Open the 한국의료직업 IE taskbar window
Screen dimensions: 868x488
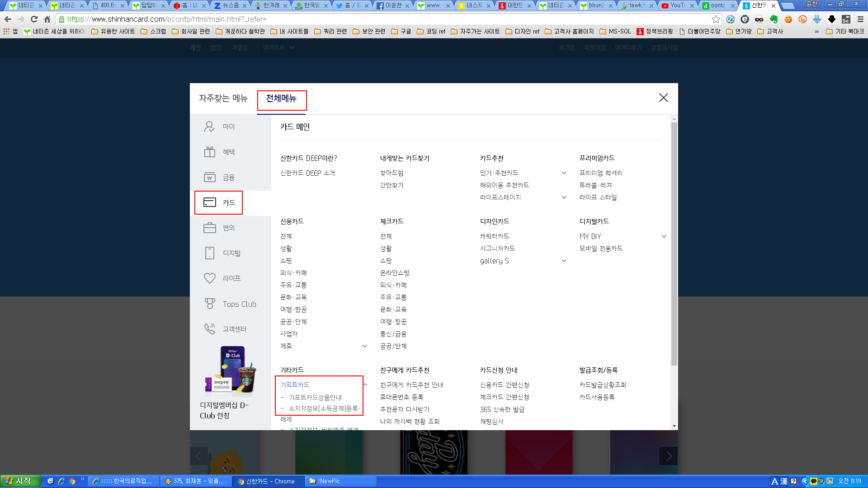124,481
